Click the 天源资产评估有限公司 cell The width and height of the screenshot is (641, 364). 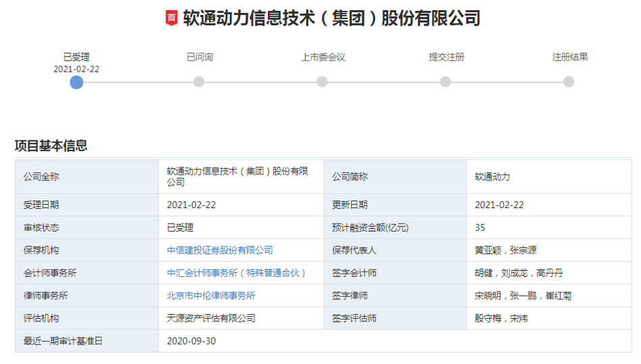click(241, 318)
